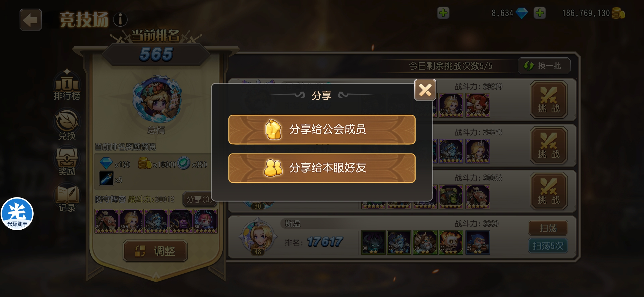
Task: Open the 奖励 rewards chest icon
Action: [67, 162]
